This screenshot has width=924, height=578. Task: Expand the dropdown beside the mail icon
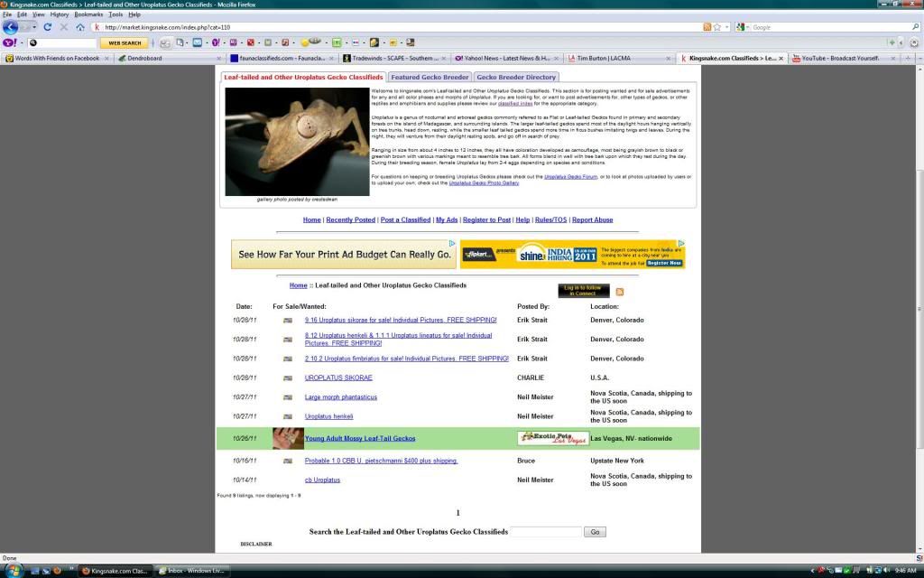[x=207, y=42]
